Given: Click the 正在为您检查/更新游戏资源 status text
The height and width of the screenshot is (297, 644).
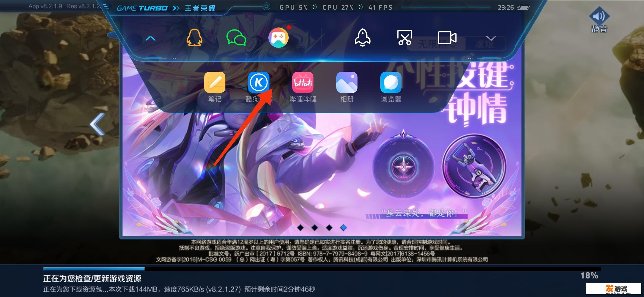Looking at the screenshot, I should click(x=92, y=279).
